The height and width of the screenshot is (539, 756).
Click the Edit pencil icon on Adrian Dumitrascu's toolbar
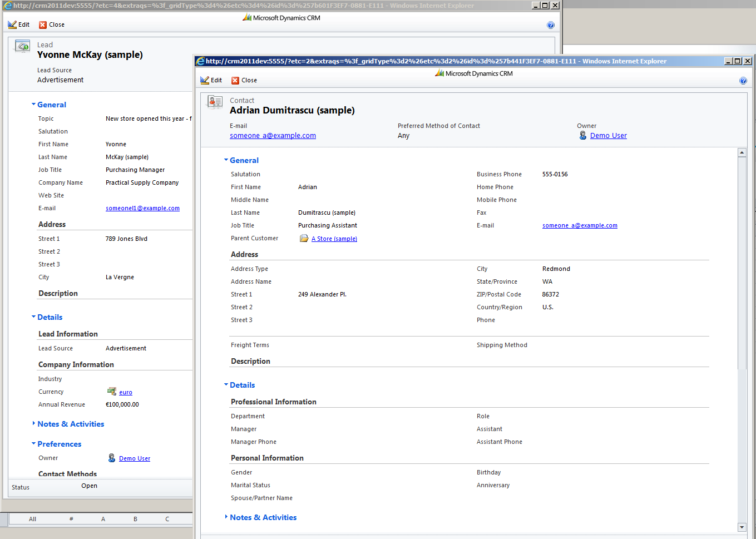205,80
